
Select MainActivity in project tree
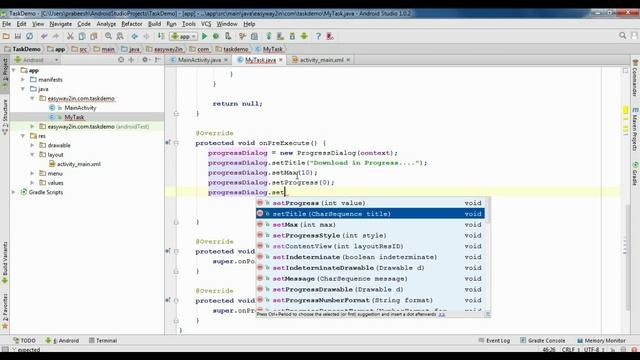point(80,108)
